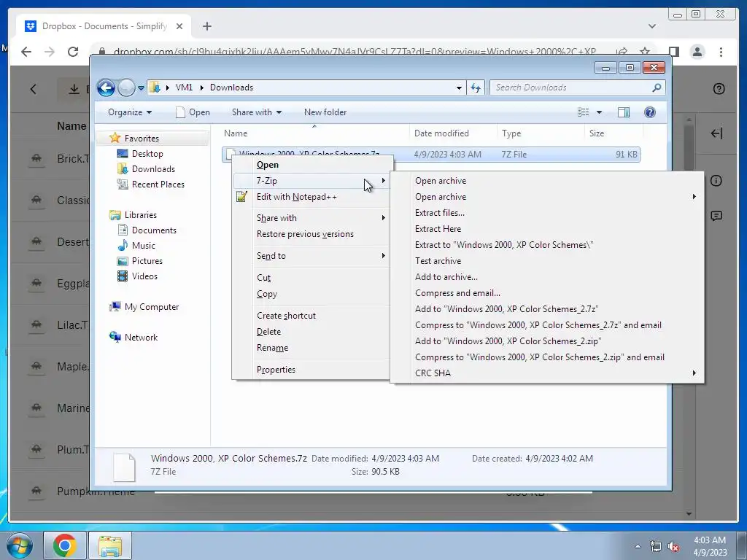Choose Edit with Notepad++

point(311,197)
